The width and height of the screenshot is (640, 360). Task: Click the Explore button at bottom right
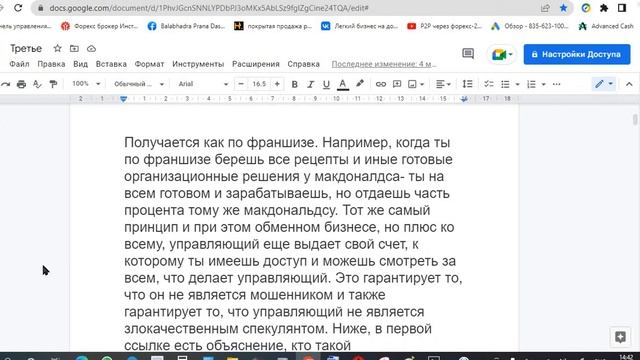pos(620,337)
